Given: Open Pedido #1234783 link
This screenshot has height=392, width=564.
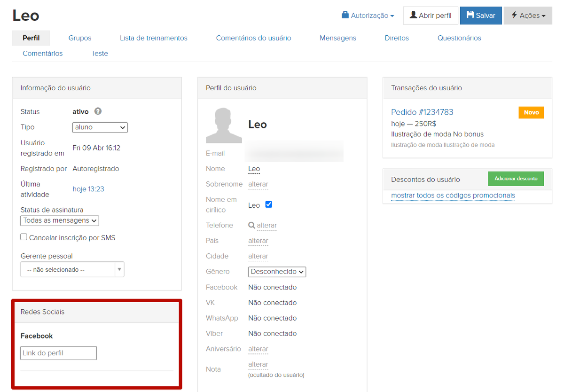Looking at the screenshot, I should [x=422, y=112].
